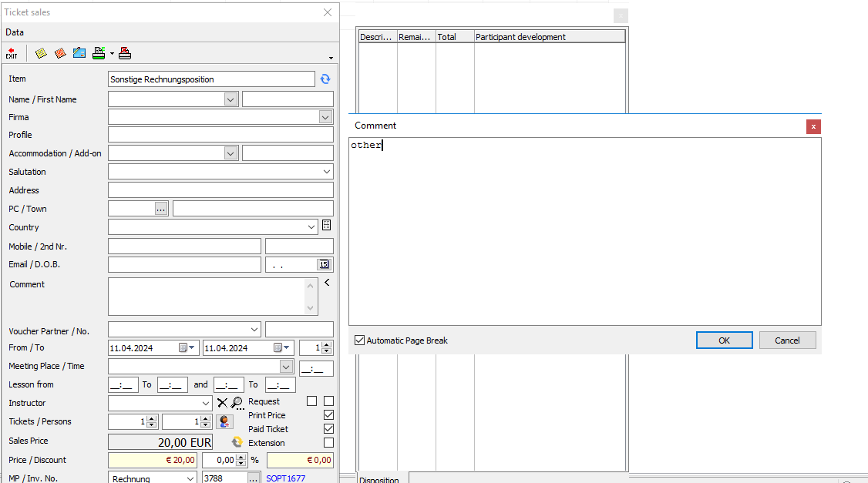Click the ellipsis button beside invoice number 3788
This screenshot has height=483, width=868.
click(x=253, y=478)
